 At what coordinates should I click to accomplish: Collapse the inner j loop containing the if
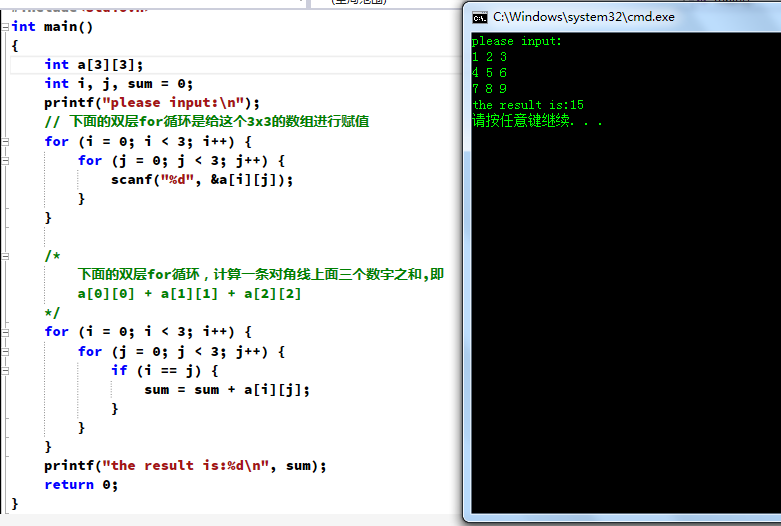5,352
